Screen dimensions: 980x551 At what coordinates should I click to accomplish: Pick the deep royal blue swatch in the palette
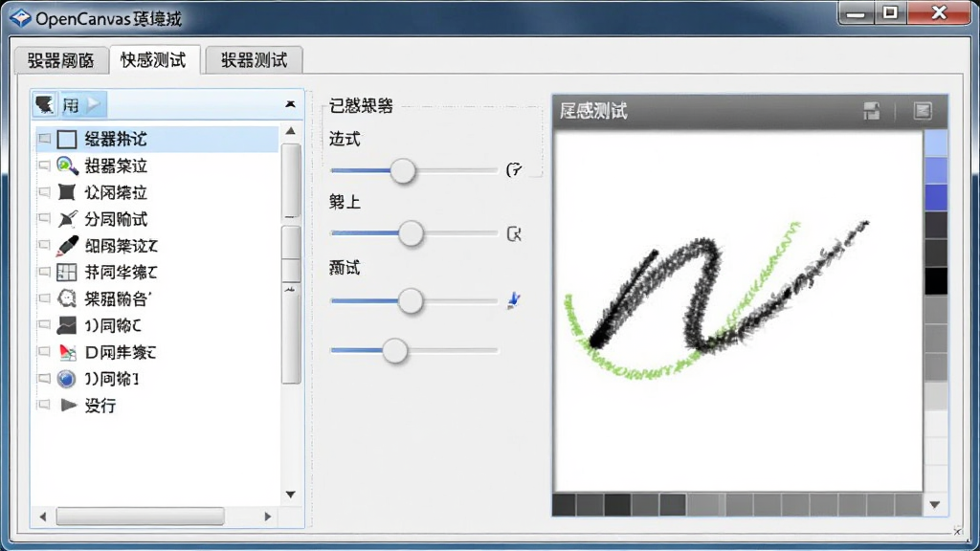936,197
